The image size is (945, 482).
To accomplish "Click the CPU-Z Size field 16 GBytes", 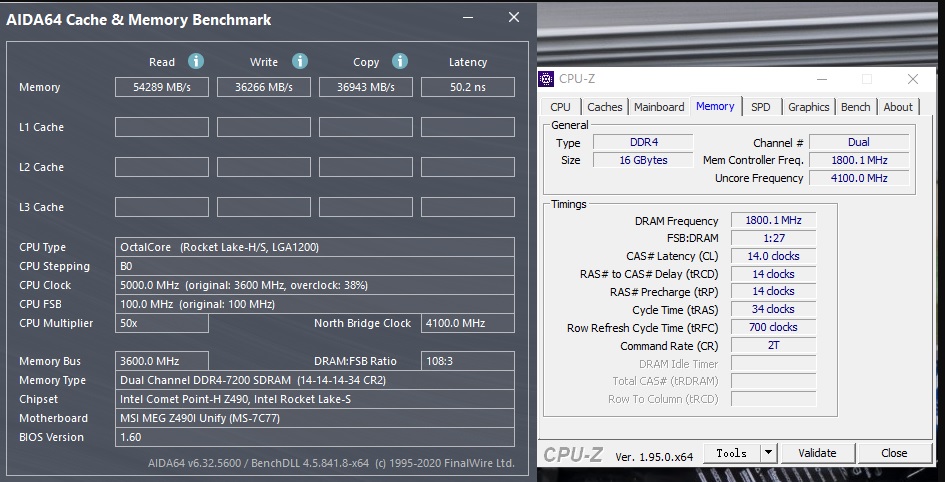I will 643,160.
